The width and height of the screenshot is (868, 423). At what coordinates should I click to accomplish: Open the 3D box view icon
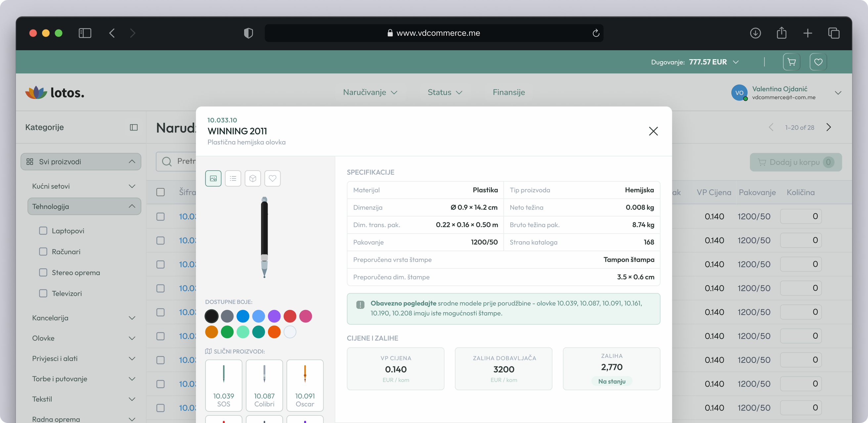[x=253, y=178]
